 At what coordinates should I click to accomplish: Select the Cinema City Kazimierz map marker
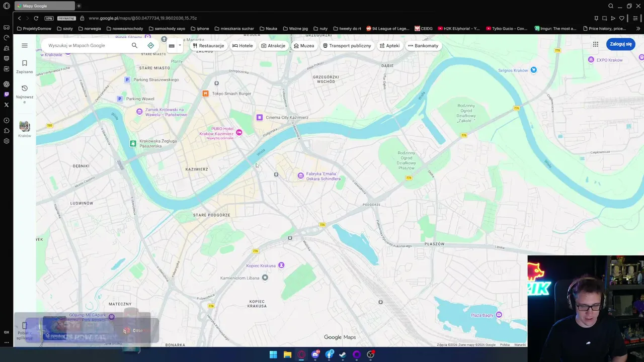(259, 118)
